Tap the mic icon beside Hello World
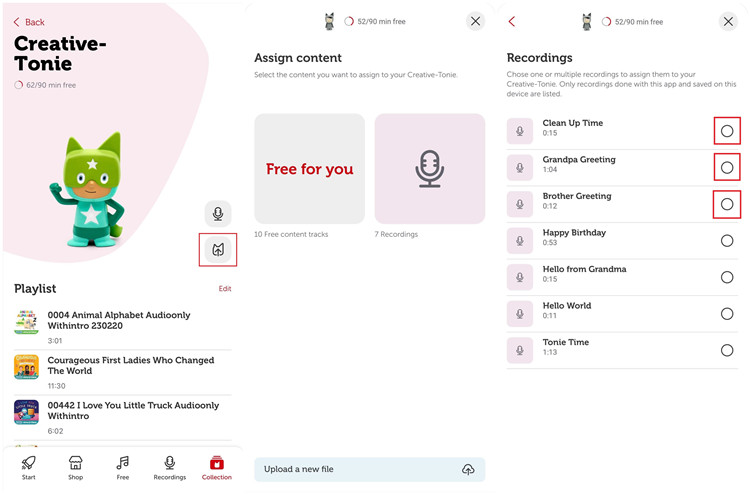The image size is (750, 494). [x=520, y=314]
